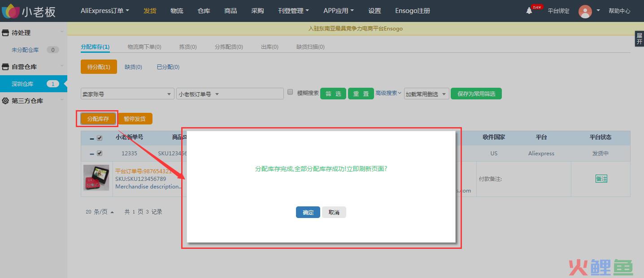Click the 分配库存 action button
This screenshot has width=644, height=278.
[x=98, y=119]
